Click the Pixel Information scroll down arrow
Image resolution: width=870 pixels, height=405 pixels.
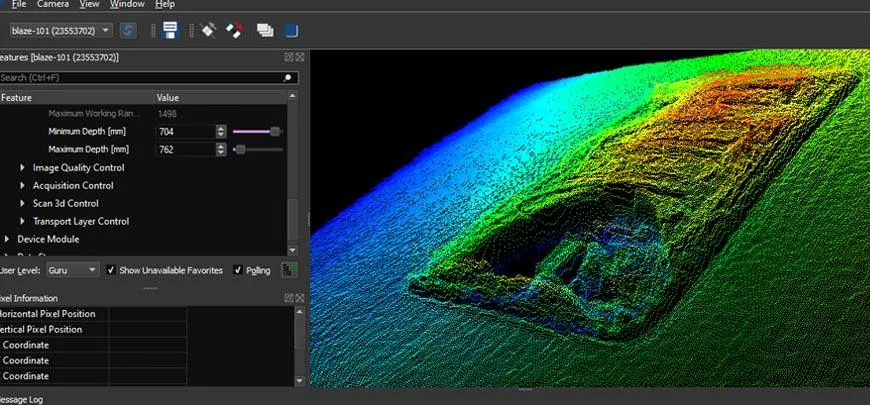pos(300,381)
